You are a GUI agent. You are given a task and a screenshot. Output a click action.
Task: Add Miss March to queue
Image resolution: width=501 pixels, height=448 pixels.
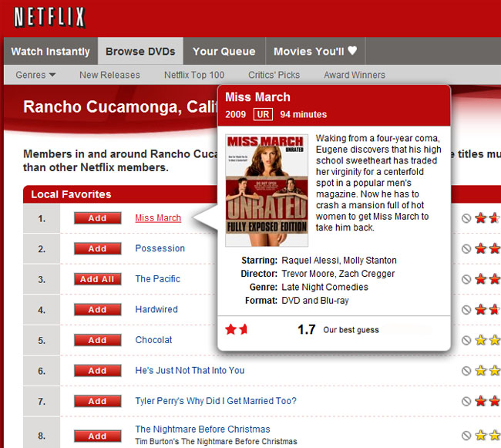97,218
